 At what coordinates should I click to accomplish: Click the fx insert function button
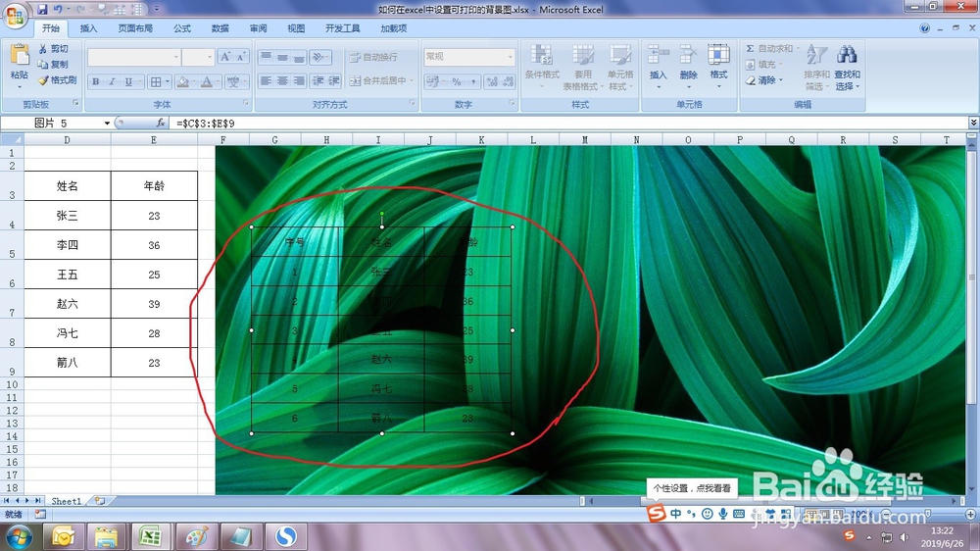coord(161,124)
